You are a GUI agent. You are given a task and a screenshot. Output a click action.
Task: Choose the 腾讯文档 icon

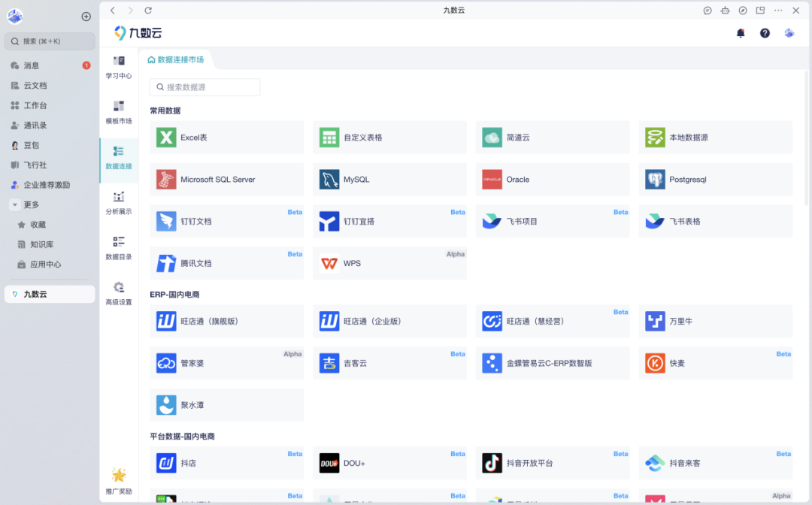tap(166, 263)
